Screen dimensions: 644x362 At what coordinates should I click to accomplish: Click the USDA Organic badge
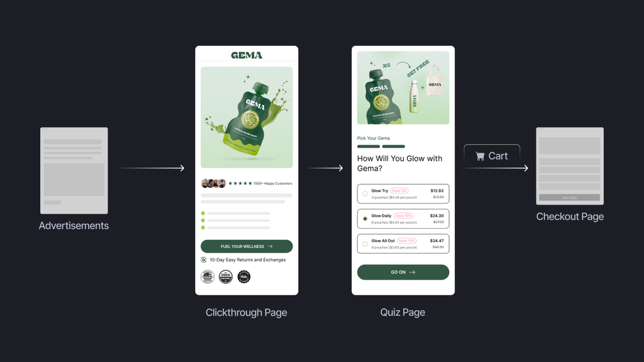click(226, 277)
